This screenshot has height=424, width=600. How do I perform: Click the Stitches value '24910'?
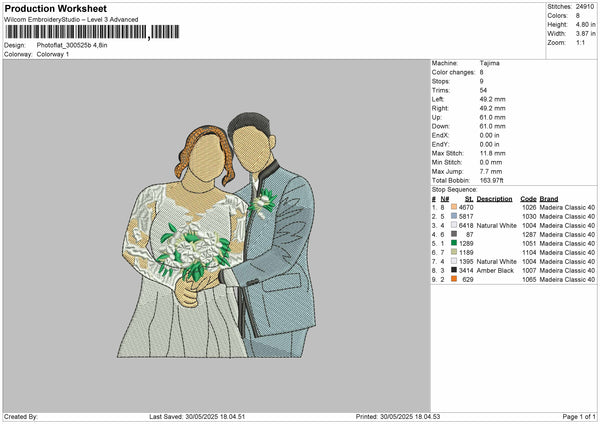(x=585, y=7)
